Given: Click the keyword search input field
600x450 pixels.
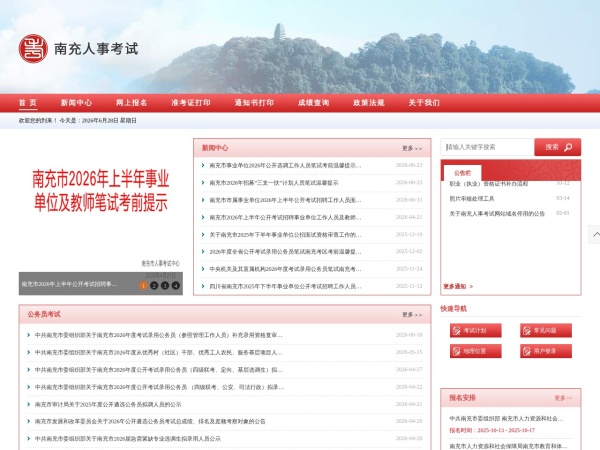Looking at the screenshot, I should pyautogui.click(x=488, y=147).
